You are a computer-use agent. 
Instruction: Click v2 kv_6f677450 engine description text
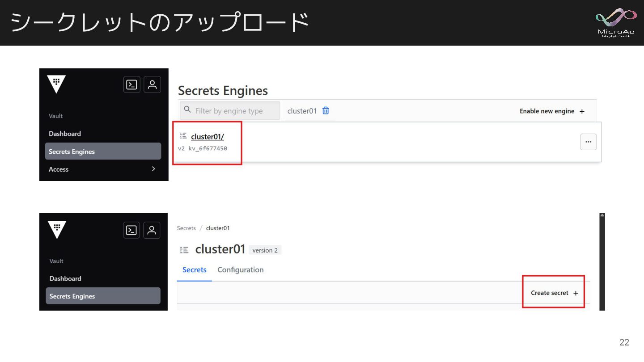pyautogui.click(x=203, y=148)
